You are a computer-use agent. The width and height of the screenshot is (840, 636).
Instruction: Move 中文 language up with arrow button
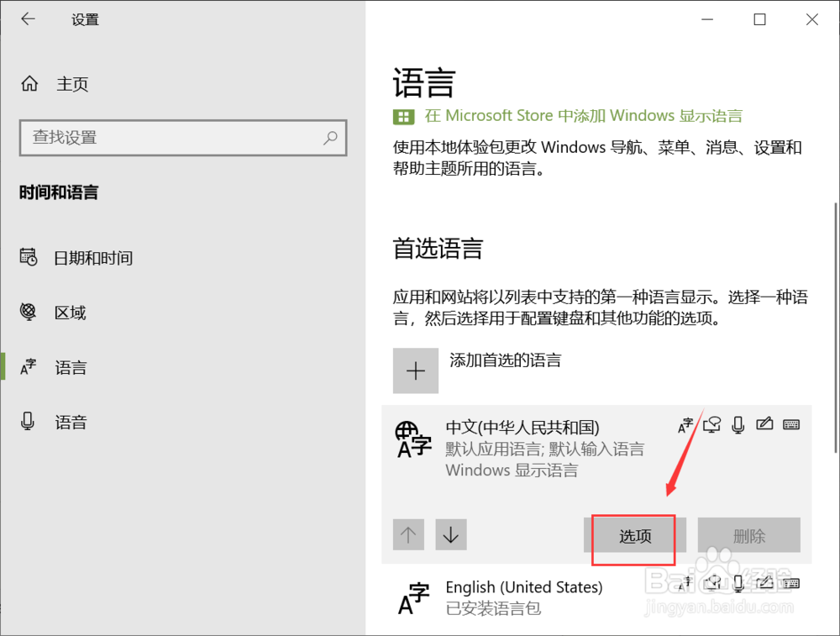(x=408, y=534)
